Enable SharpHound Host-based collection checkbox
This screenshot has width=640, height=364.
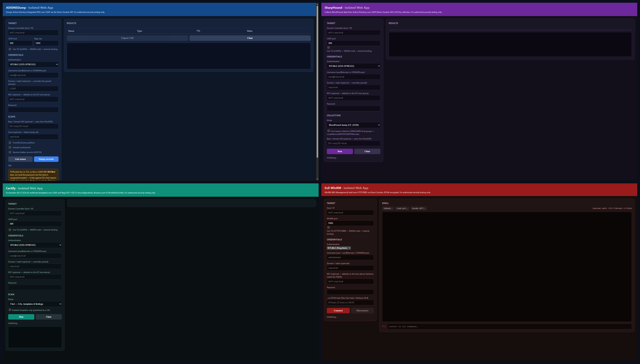(x=329, y=131)
